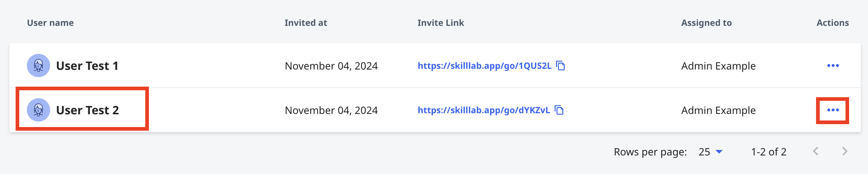Click Admin Example in User Test 2 row
Screen dimensions: 868x174
tap(718, 110)
